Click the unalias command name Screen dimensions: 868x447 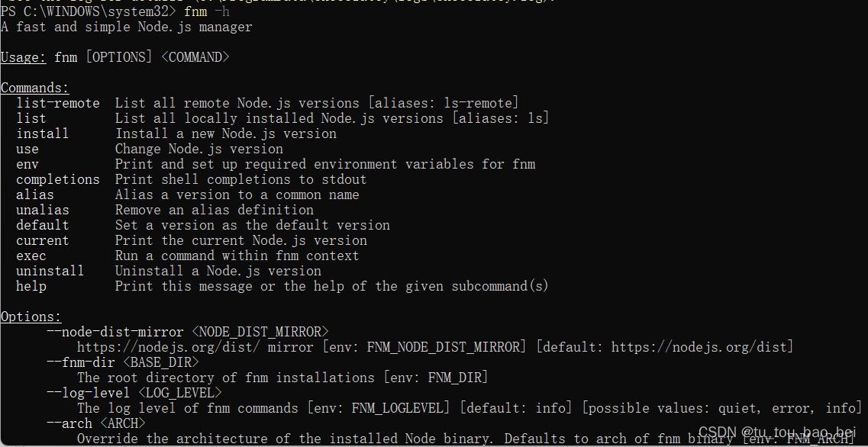(x=42, y=211)
